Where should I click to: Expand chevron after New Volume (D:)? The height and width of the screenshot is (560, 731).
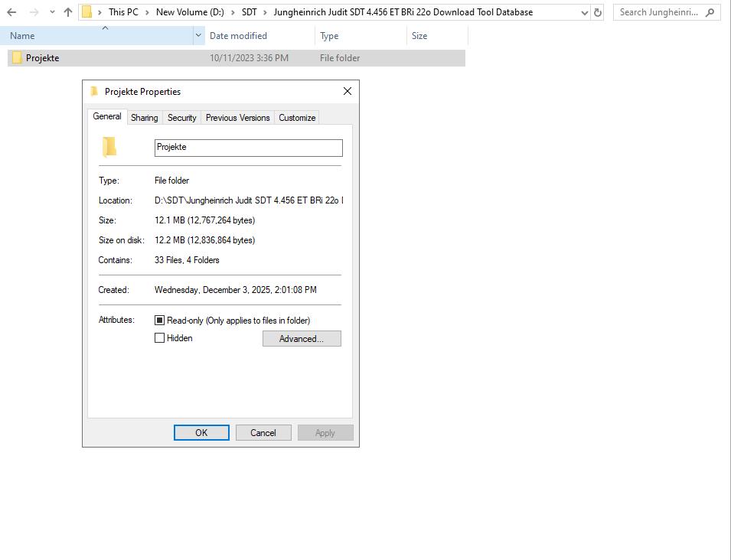pos(233,12)
